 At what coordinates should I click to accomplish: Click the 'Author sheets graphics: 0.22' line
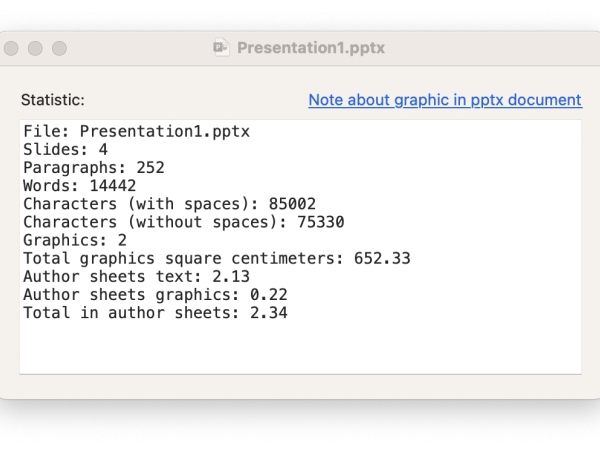pos(155,295)
